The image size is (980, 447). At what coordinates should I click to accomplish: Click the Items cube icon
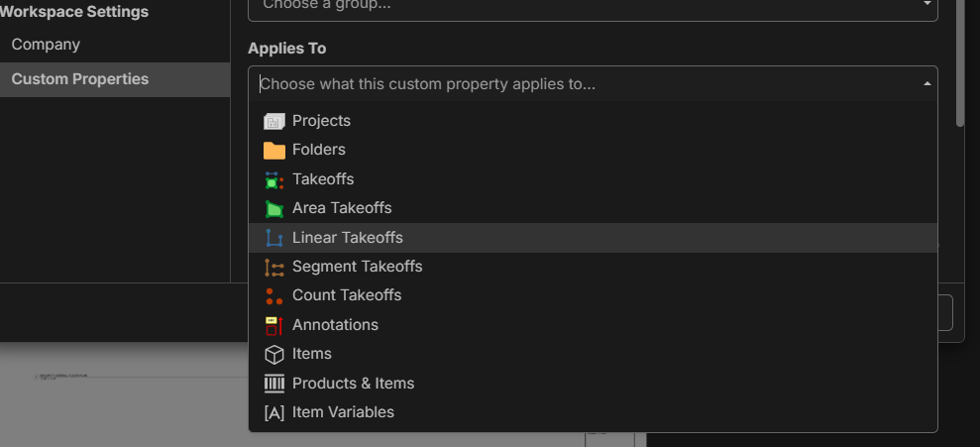pyautogui.click(x=274, y=354)
